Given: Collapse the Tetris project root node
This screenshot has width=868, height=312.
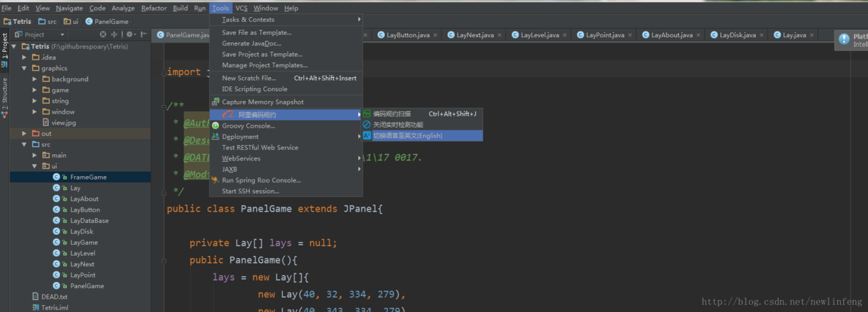Looking at the screenshot, I should pos(14,46).
